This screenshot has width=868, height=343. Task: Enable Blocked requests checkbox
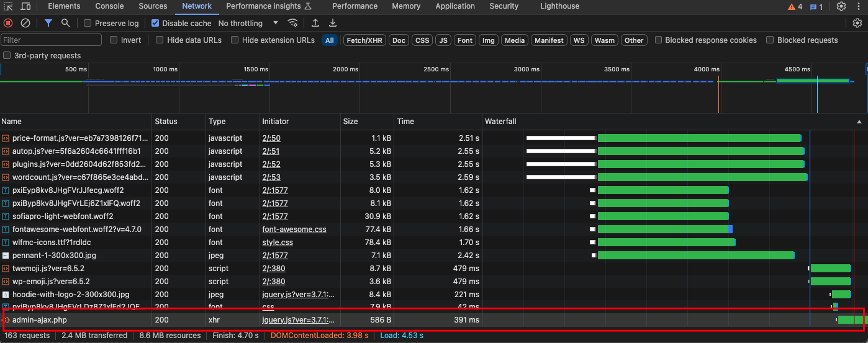click(x=770, y=40)
